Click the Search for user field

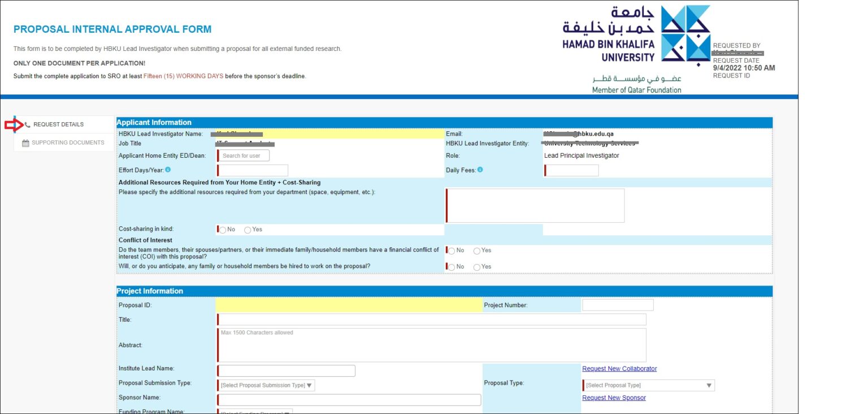pos(243,155)
